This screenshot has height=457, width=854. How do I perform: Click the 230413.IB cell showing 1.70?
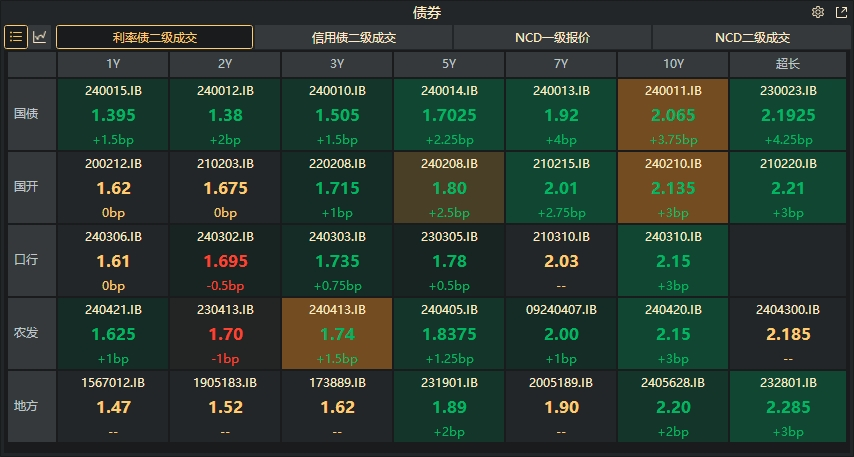[225, 333]
